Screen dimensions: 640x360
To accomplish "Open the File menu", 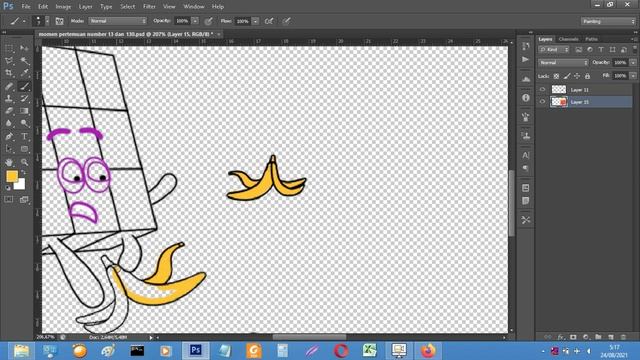I will (26, 7).
